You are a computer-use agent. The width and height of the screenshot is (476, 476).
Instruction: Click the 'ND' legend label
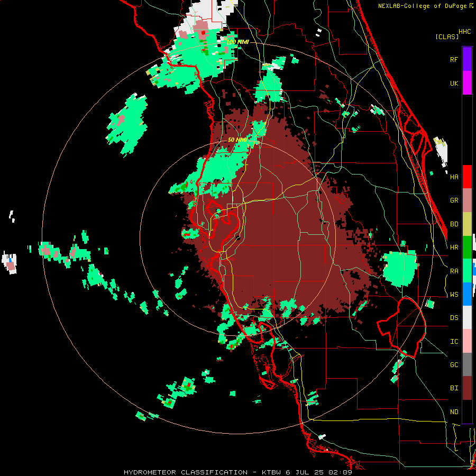(x=454, y=411)
